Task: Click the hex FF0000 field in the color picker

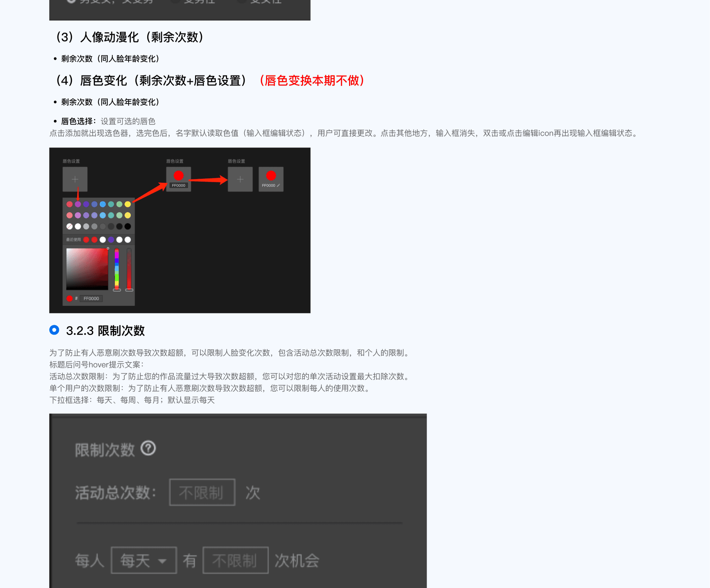Action: click(91, 298)
